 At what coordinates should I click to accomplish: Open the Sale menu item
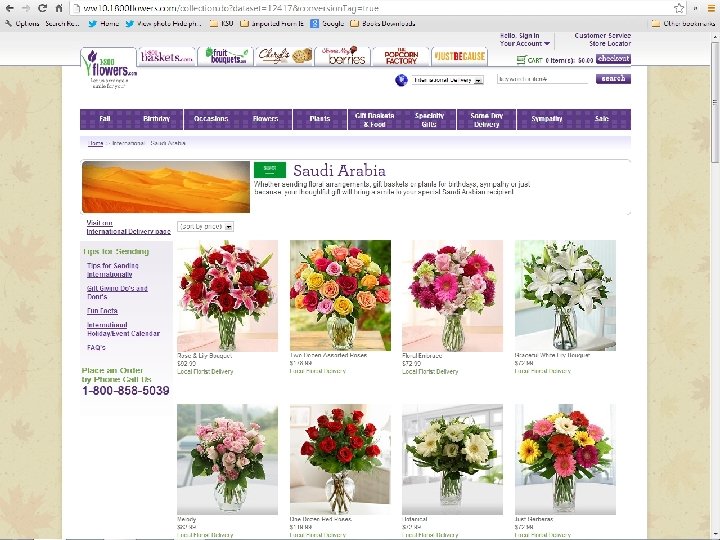point(602,119)
